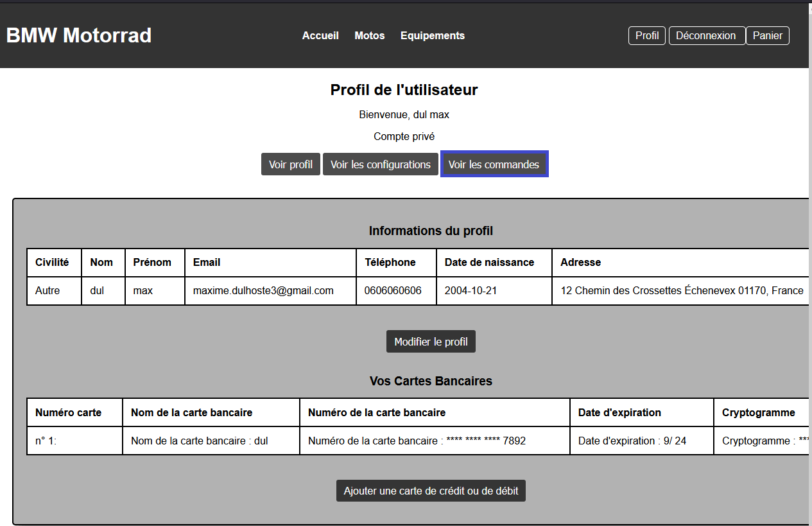Open the Panier cart button
The height and width of the screenshot is (526, 812).
coord(767,35)
